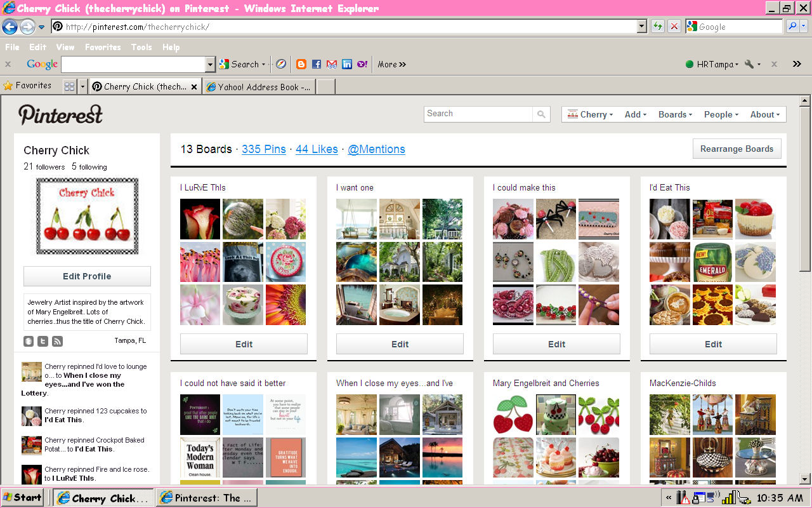Open the recent pages dropdown arrow

pyautogui.click(x=41, y=27)
